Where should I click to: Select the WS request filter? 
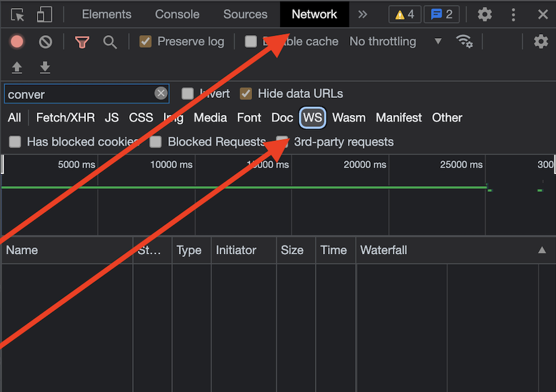pyautogui.click(x=313, y=118)
